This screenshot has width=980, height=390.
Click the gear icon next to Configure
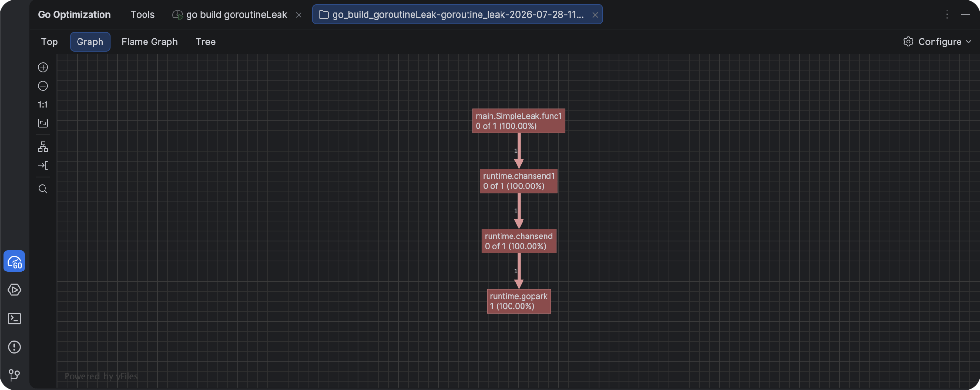[908, 42]
